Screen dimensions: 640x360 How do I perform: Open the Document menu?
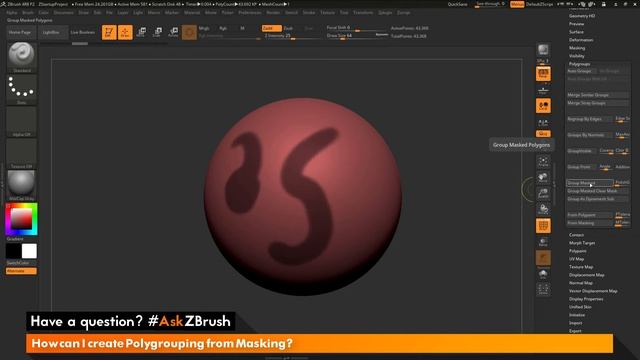tap(64, 13)
